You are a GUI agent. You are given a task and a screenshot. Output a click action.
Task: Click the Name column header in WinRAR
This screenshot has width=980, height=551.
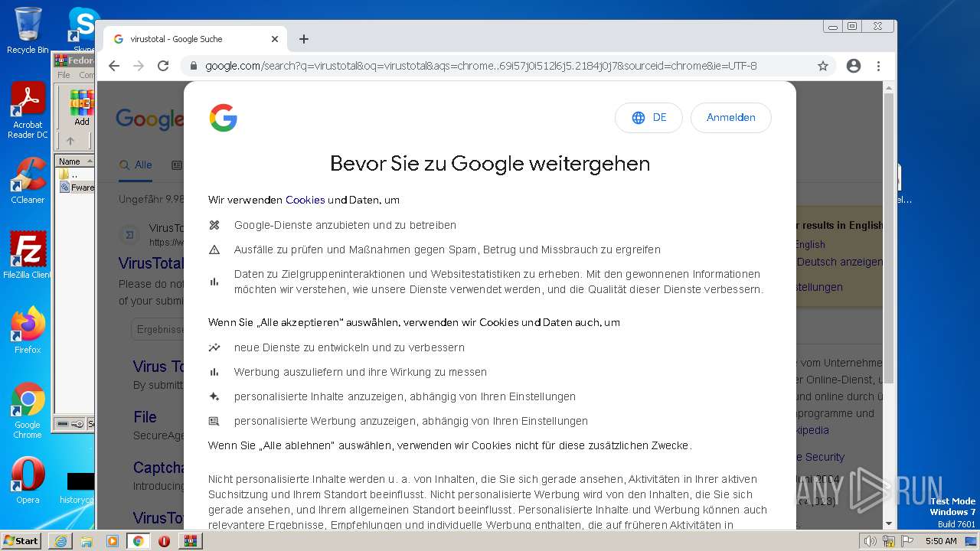pos(74,161)
